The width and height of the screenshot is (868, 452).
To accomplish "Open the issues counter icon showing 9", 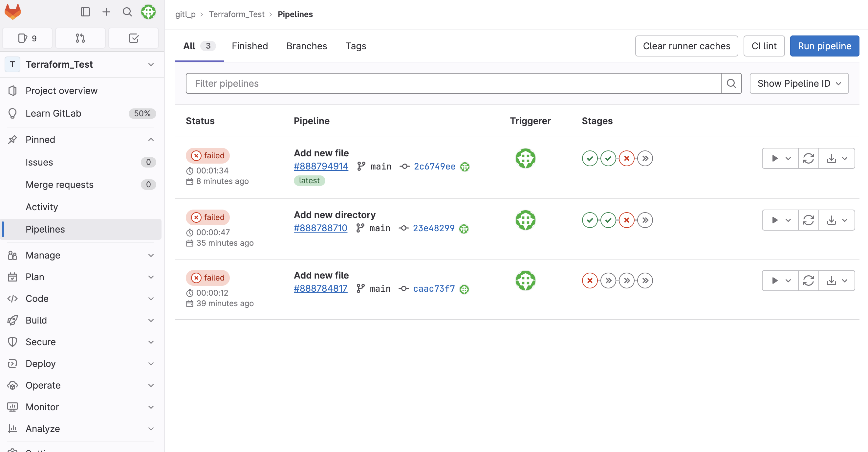I will click(27, 38).
